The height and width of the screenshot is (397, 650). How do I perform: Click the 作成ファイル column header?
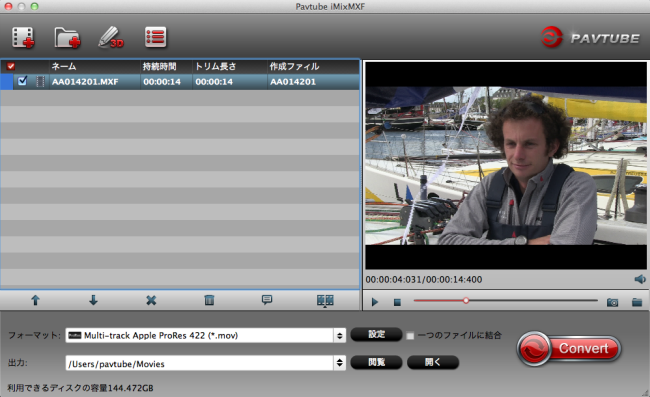coord(294,66)
